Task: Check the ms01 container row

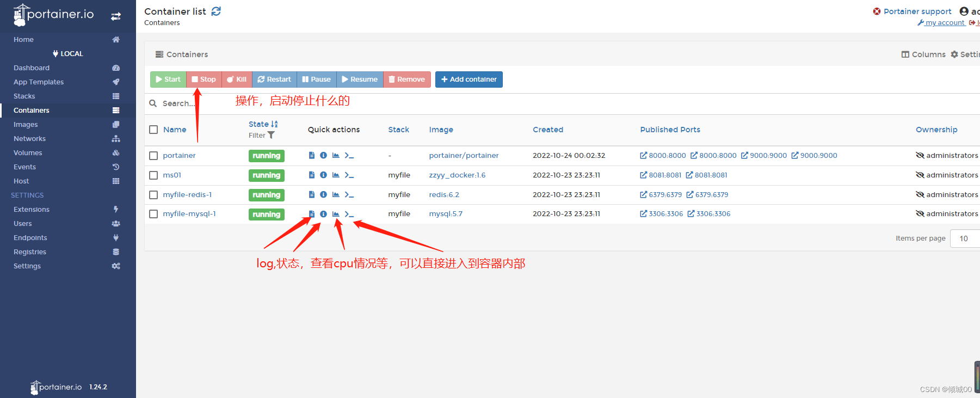Action: click(153, 175)
